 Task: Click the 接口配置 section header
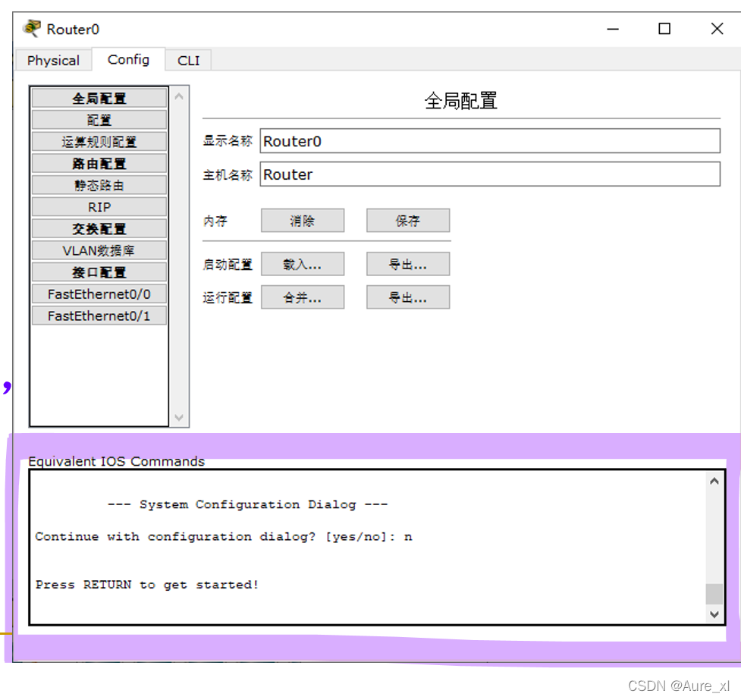click(x=99, y=272)
